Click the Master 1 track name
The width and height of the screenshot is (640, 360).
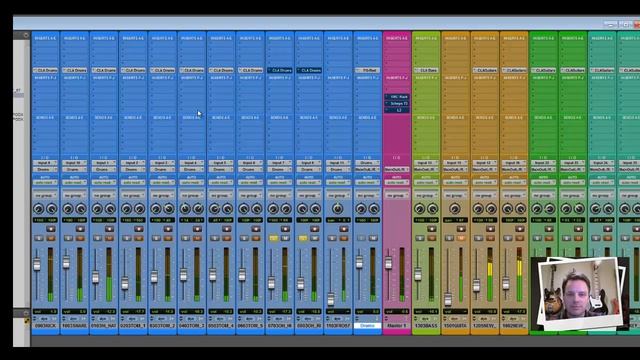396,326
